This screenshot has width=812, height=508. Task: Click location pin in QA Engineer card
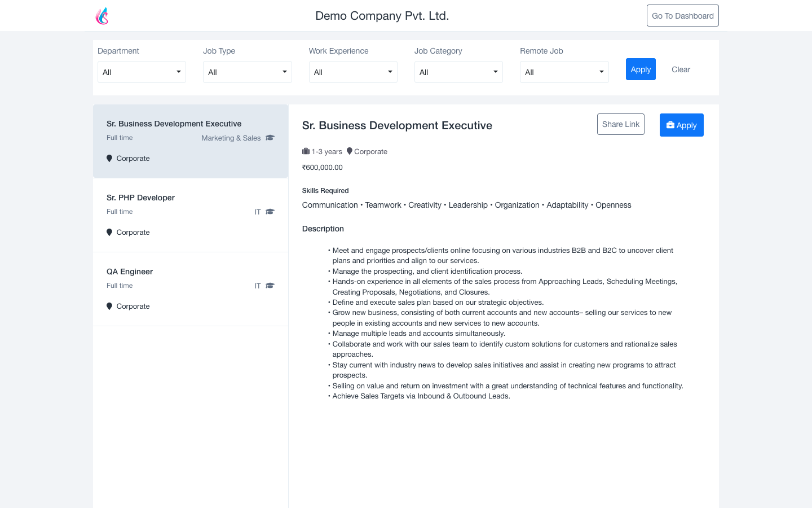point(109,306)
